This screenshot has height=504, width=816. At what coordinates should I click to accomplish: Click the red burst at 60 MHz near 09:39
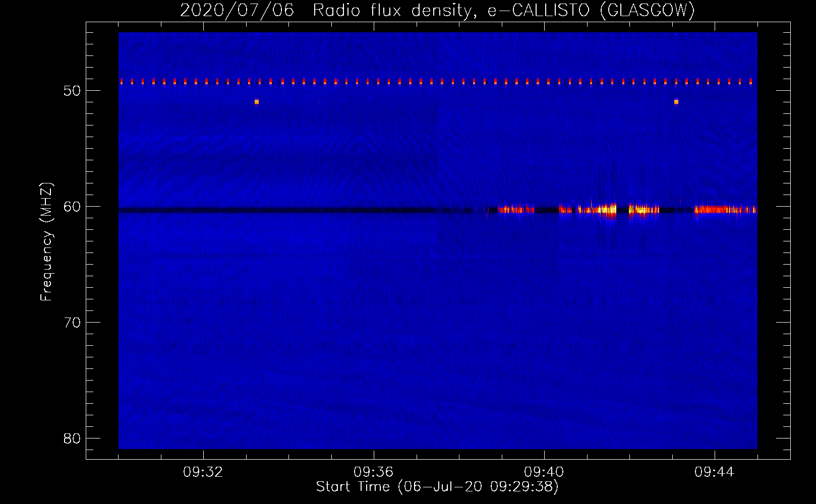point(516,209)
